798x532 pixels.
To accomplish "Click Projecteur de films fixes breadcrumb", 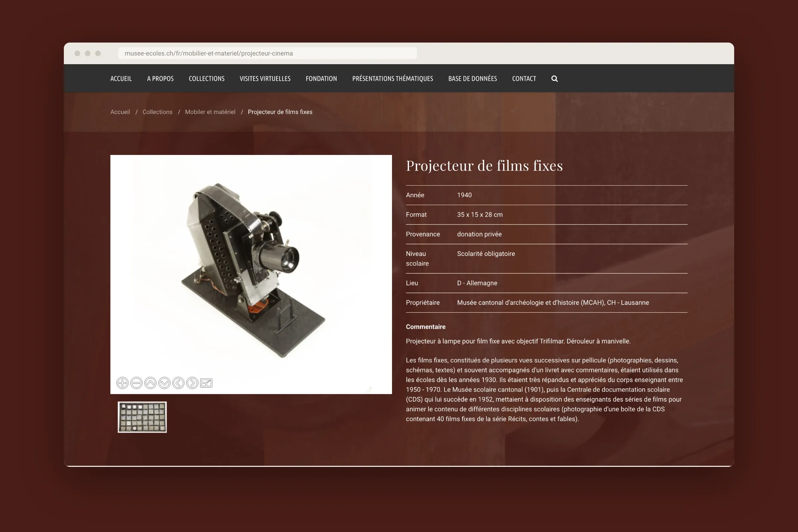I will 280,112.
